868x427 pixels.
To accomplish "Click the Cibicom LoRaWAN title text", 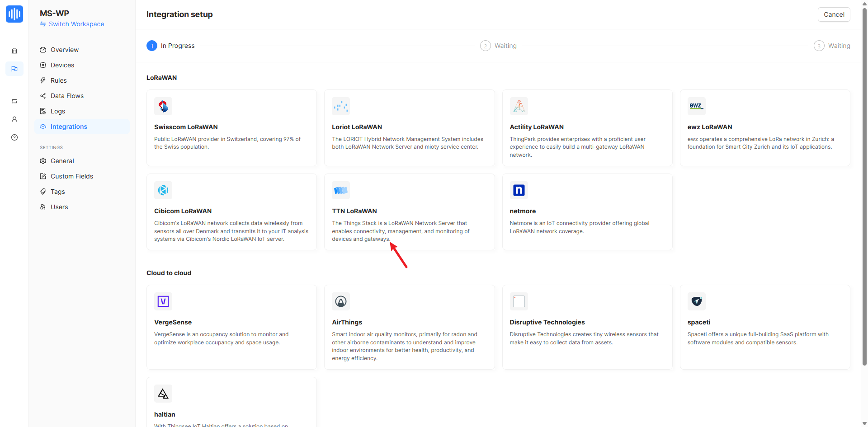I will click(183, 211).
